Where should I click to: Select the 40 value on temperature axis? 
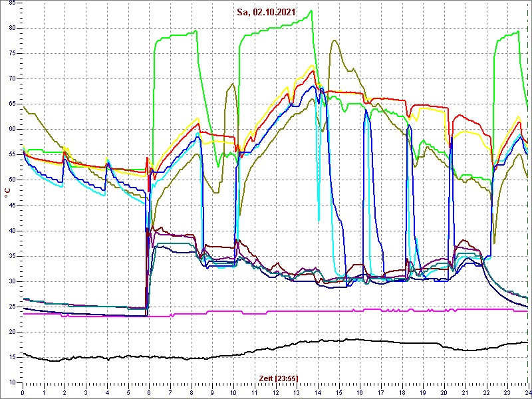coord(11,231)
